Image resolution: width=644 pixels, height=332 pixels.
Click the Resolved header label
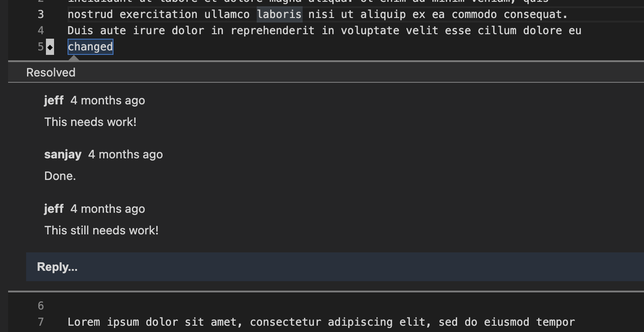50,72
